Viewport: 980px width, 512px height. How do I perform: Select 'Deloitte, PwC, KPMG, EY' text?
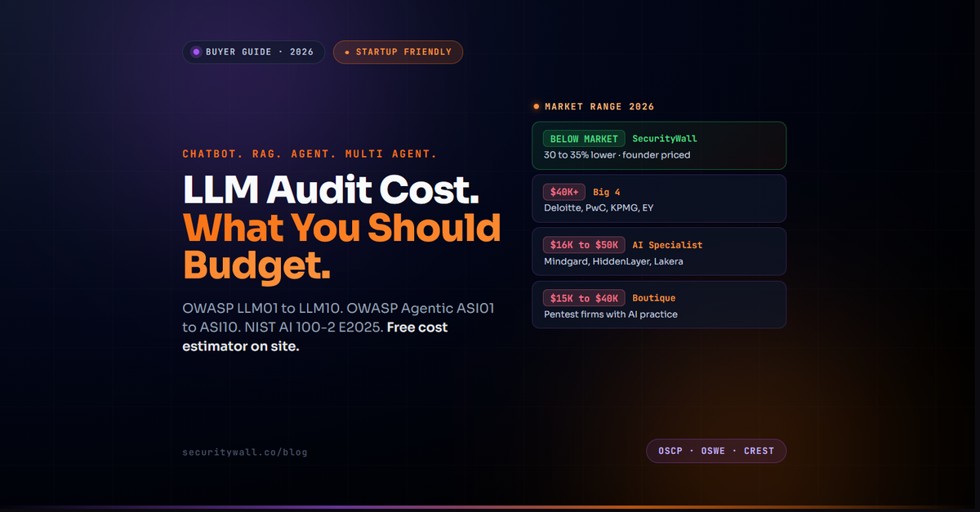coord(599,208)
